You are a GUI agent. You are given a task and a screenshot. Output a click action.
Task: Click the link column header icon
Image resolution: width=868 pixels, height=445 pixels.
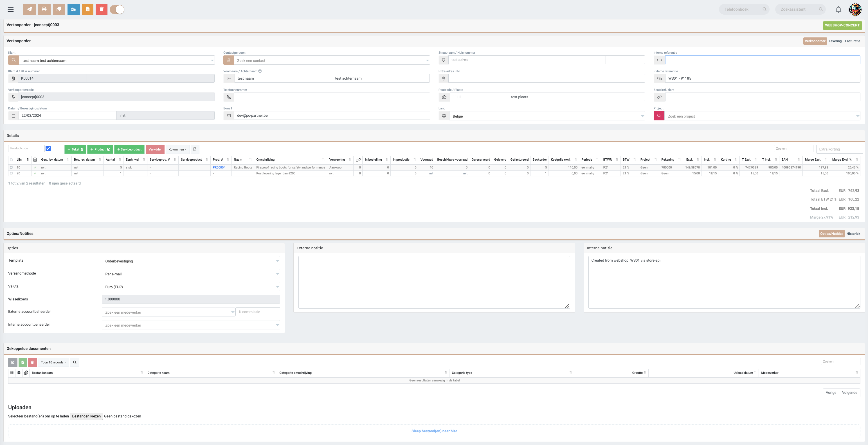point(358,160)
